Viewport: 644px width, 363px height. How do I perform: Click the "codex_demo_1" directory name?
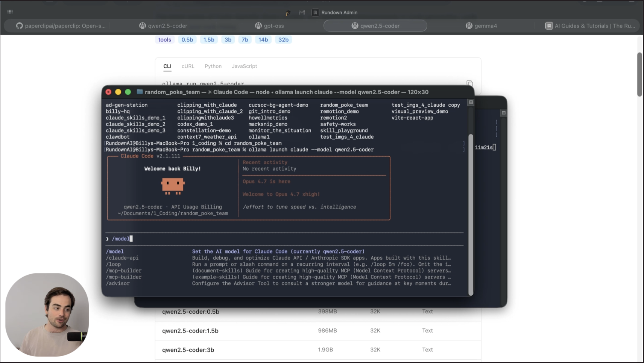click(195, 124)
